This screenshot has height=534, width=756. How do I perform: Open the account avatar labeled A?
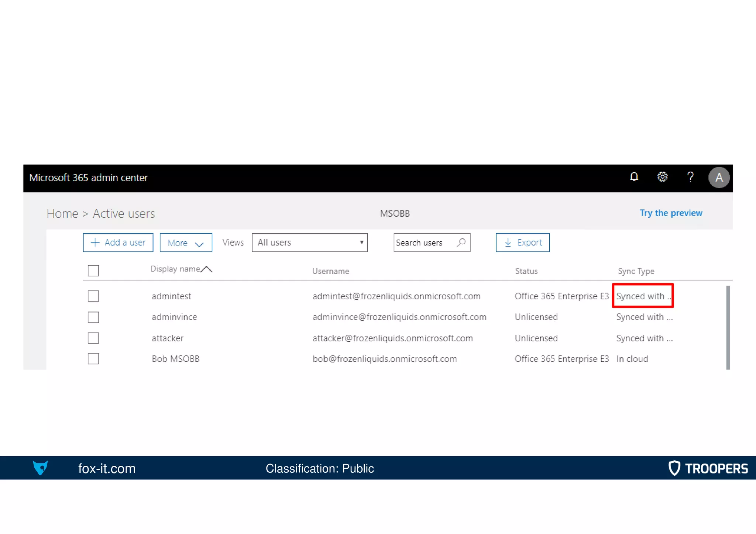(x=718, y=178)
